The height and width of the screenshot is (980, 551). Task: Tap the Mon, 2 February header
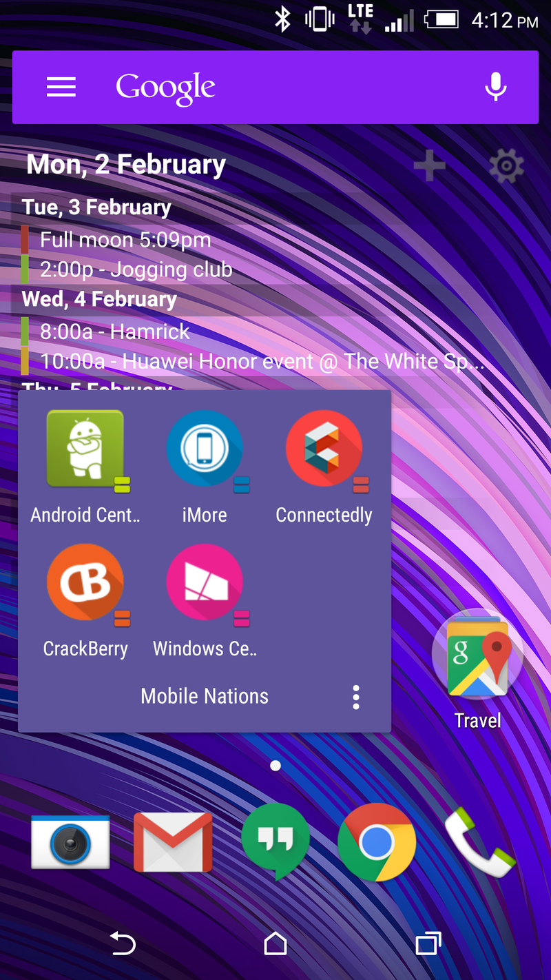click(126, 164)
